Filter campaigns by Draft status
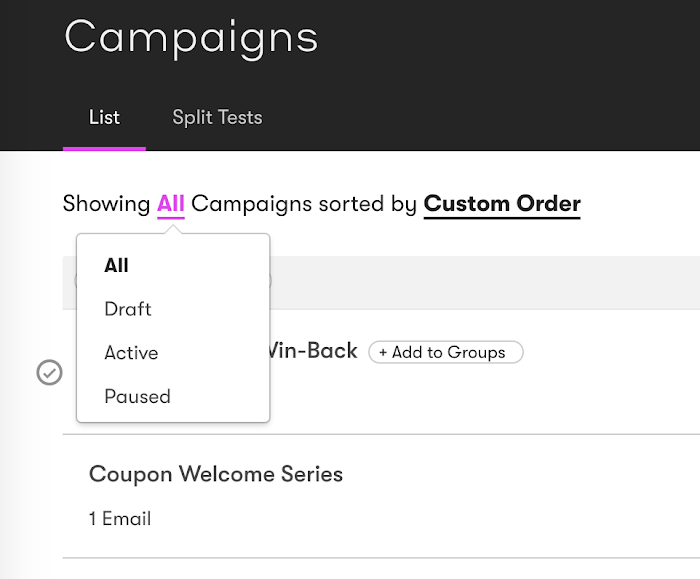The width and height of the screenshot is (700, 579). click(x=128, y=309)
